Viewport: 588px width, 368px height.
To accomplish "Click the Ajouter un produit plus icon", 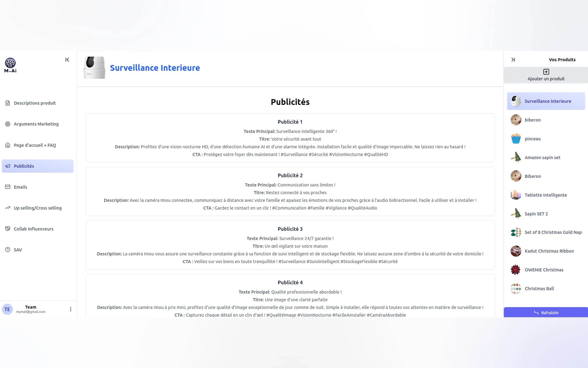I will (x=546, y=72).
